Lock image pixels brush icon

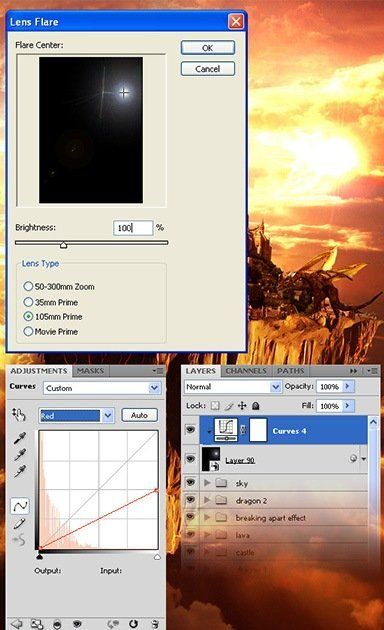(229, 406)
